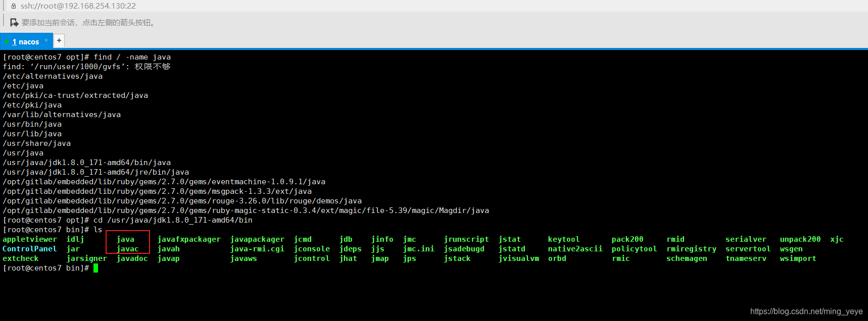Image resolution: width=868 pixels, height=321 pixels.
Task: Click java-rmi.cgi in the ls output
Action: [257, 249]
